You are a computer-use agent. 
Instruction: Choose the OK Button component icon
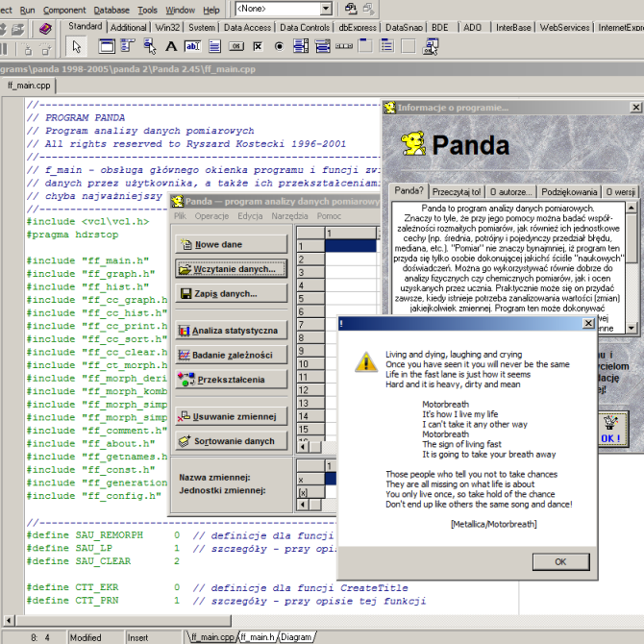[x=235, y=45]
